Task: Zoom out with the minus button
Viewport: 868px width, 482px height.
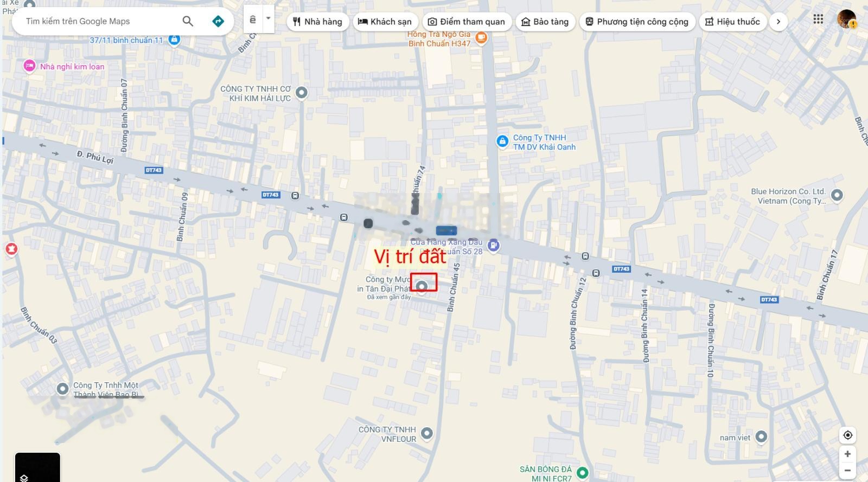Action: click(847, 470)
